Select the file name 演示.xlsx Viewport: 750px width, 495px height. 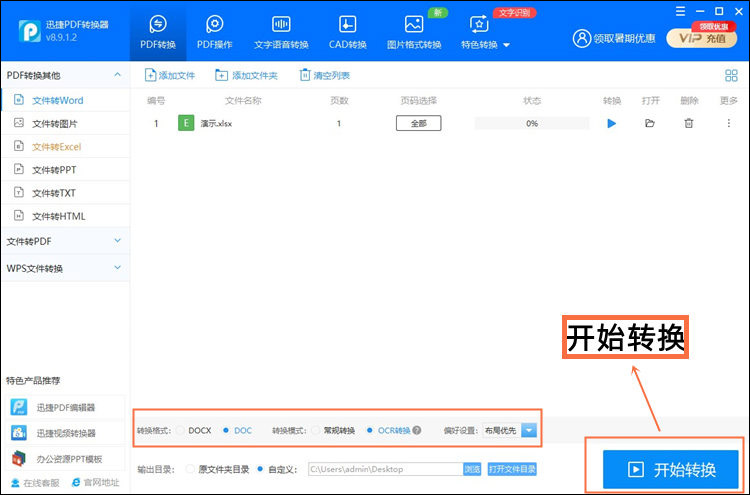click(216, 123)
